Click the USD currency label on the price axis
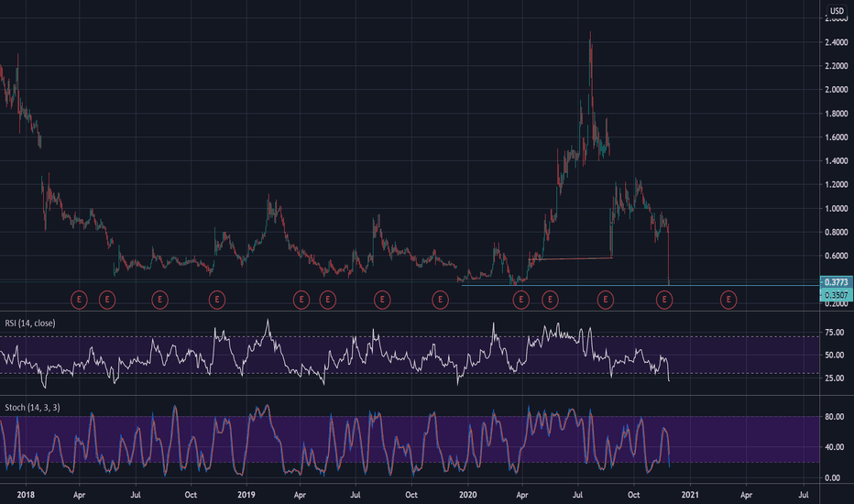854x504 pixels. click(x=837, y=11)
